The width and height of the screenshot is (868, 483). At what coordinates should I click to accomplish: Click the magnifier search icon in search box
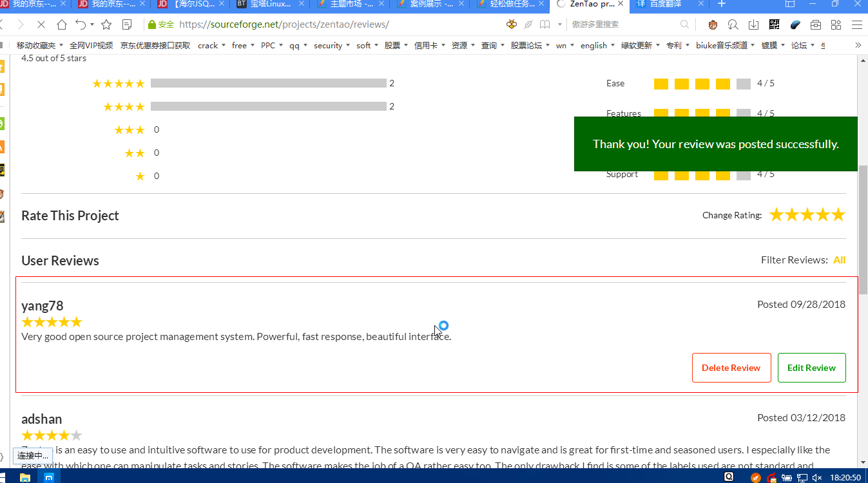[684, 24]
